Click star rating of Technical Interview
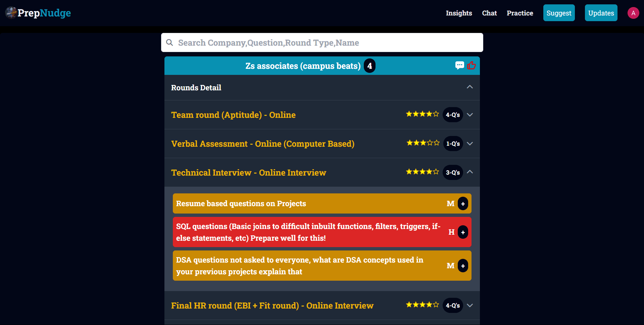The height and width of the screenshot is (325, 644). click(423, 172)
